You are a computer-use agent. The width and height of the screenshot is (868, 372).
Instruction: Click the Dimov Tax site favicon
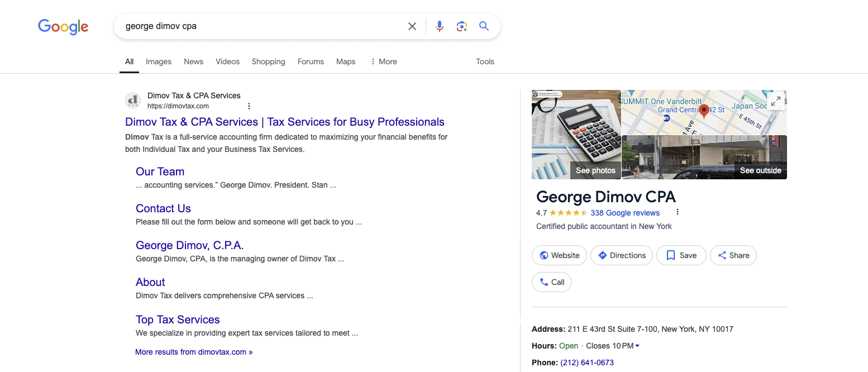click(133, 101)
